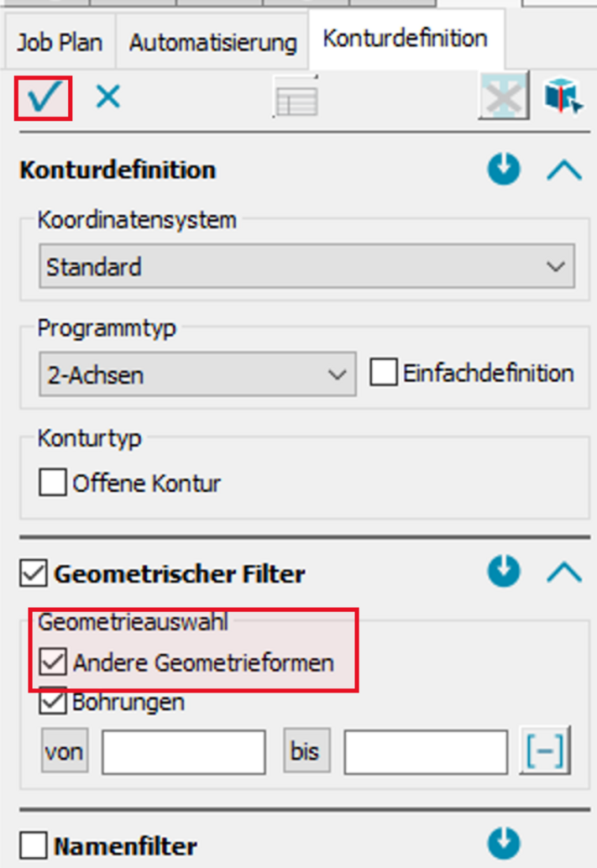Click the Namenfilter blue down-arrow icon

coord(504,844)
